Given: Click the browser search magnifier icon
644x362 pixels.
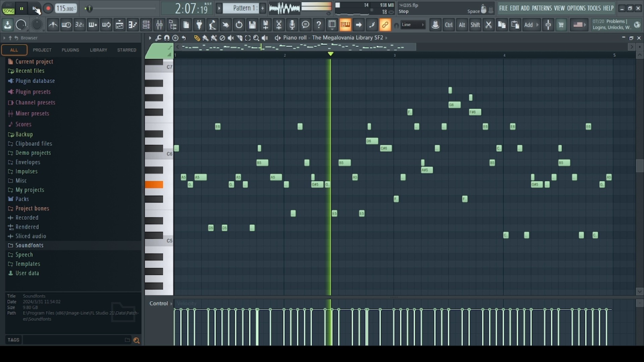Looking at the screenshot, I should pos(136,340).
